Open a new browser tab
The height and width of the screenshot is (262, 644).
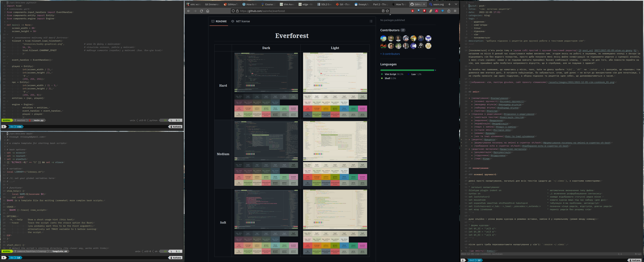click(x=449, y=4)
